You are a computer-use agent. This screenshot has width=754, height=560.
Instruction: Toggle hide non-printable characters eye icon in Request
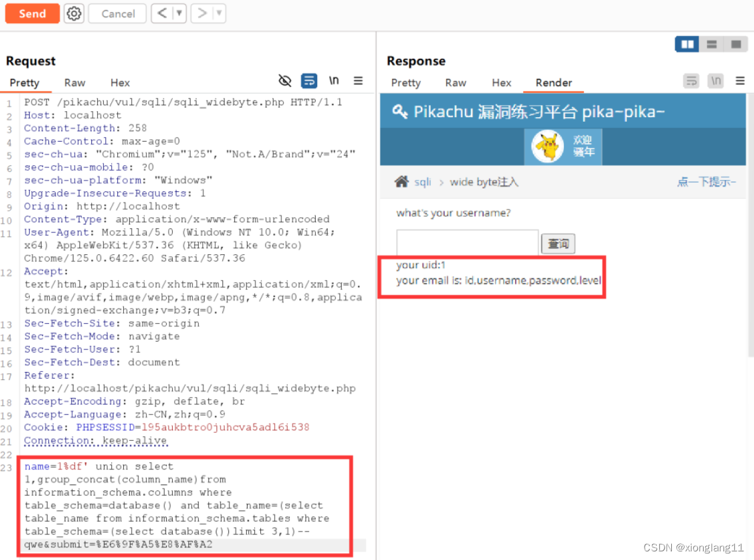click(285, 80)
